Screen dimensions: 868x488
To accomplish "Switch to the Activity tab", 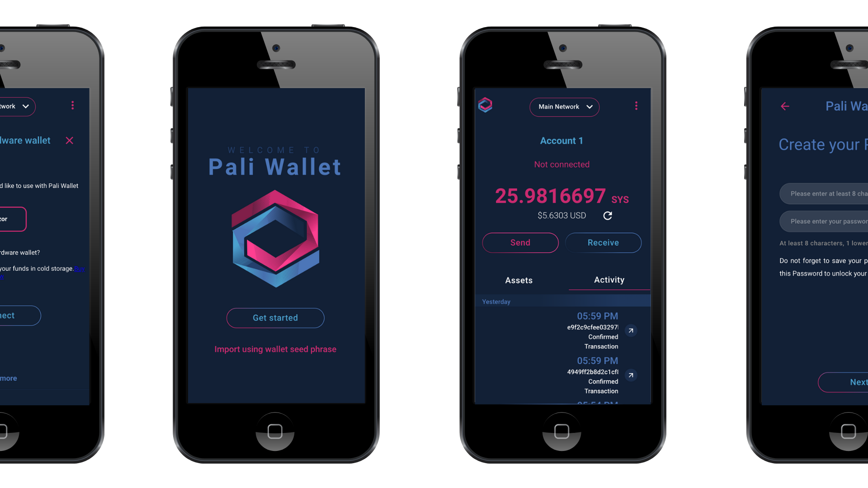I will click(609, 279).
